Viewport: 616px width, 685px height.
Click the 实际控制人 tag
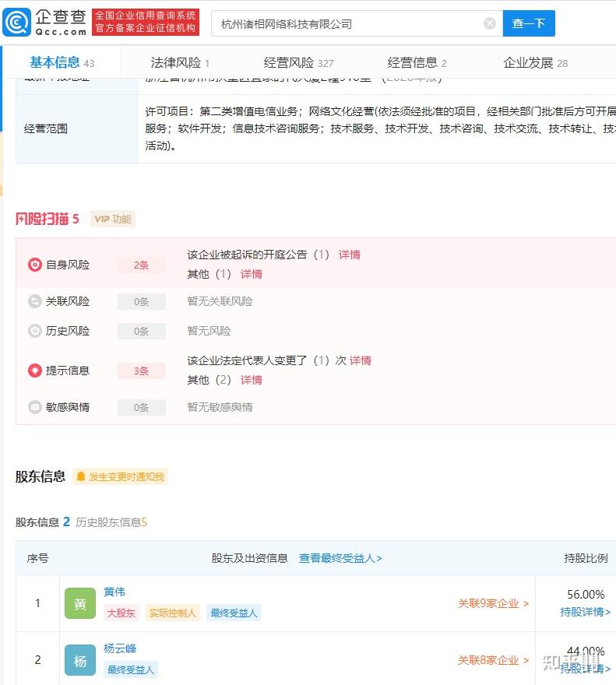[172, 613]
